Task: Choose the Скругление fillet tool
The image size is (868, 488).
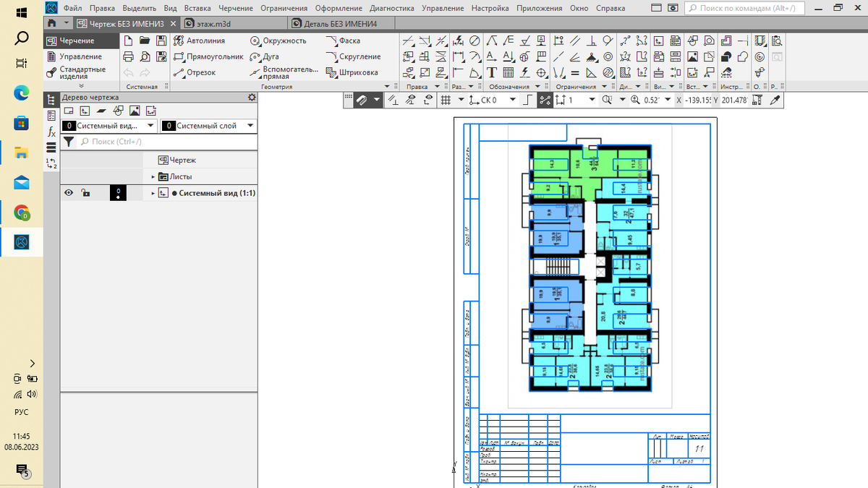Action: coord(353,56)
